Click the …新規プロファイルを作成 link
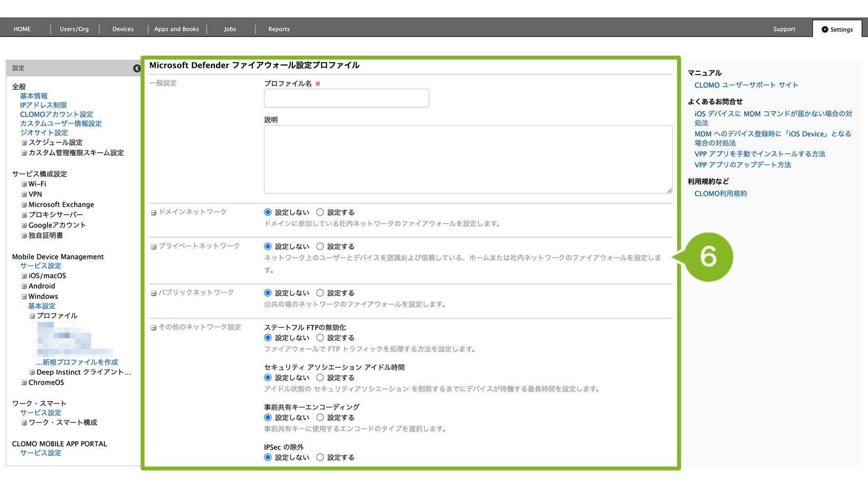 [77, 362]
